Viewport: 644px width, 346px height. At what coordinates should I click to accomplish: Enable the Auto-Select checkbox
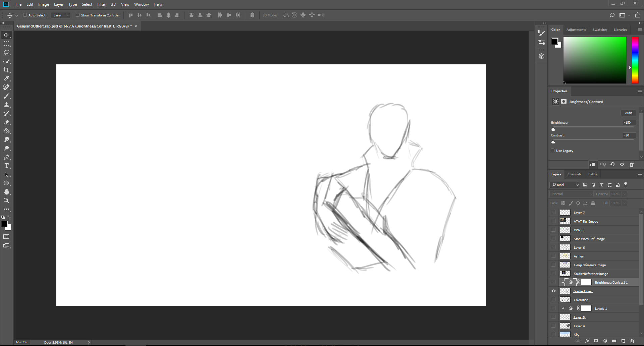(x=25, y=15)
